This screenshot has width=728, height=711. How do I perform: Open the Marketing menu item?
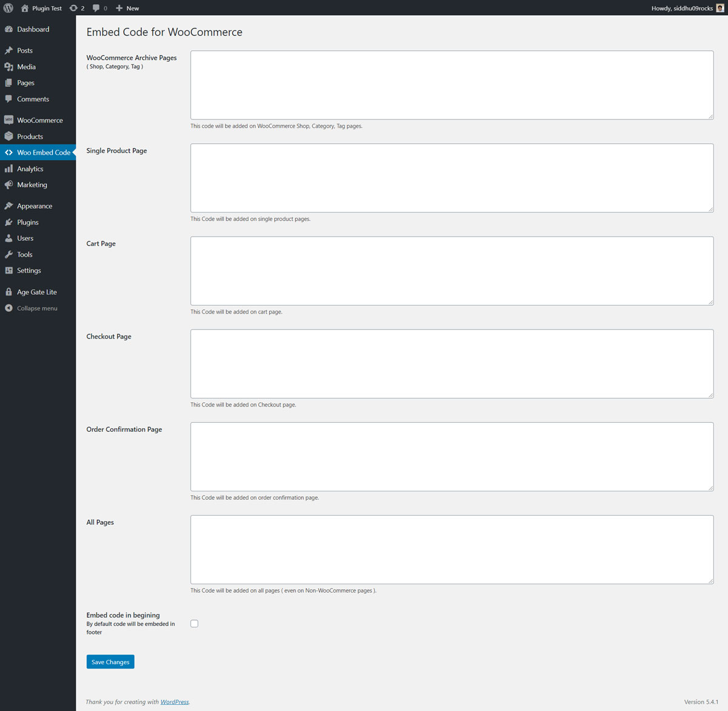[x=38, y=184]
